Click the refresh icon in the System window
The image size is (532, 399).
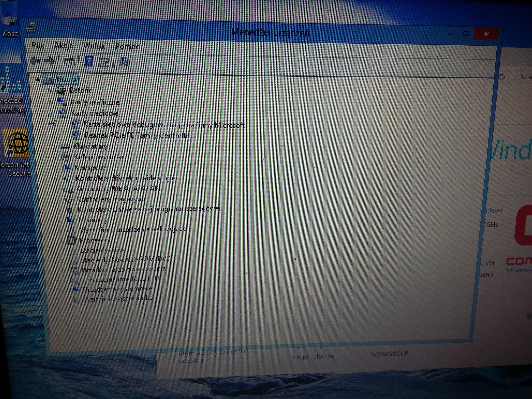[502, 77]
